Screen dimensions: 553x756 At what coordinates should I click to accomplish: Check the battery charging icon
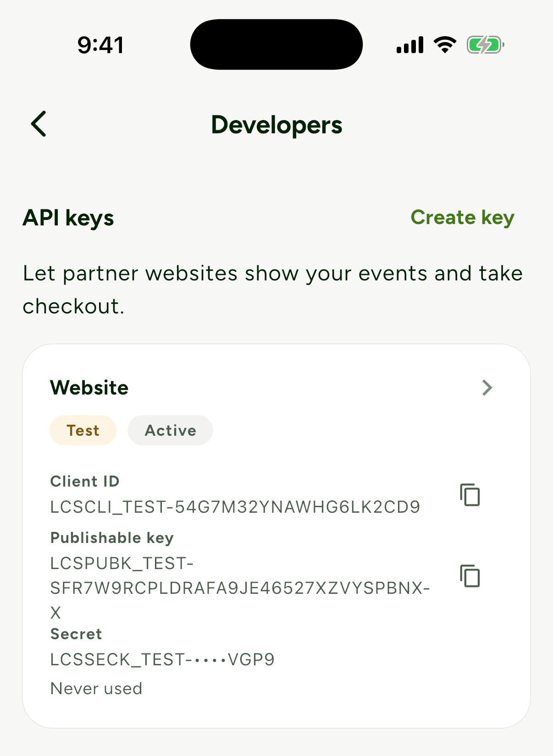coord(486,45)
